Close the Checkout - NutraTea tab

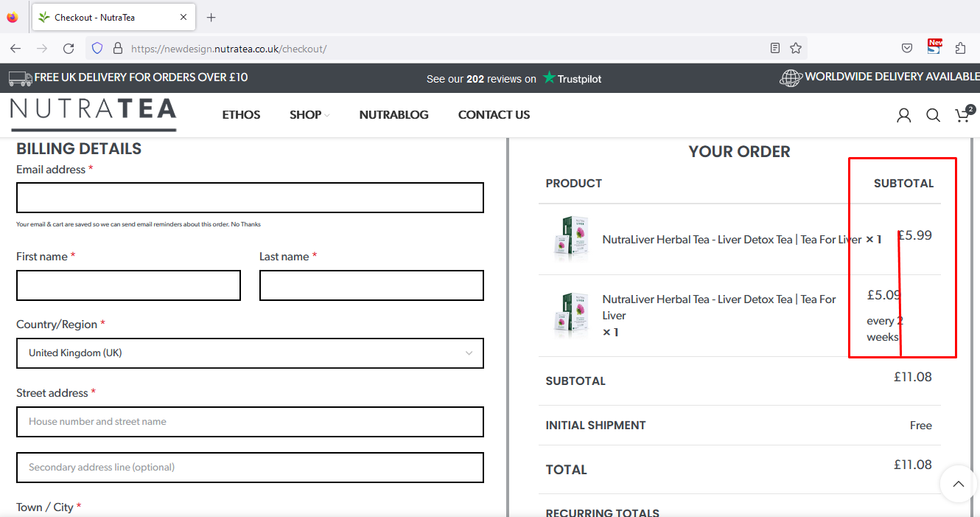(x=183, y=17)
